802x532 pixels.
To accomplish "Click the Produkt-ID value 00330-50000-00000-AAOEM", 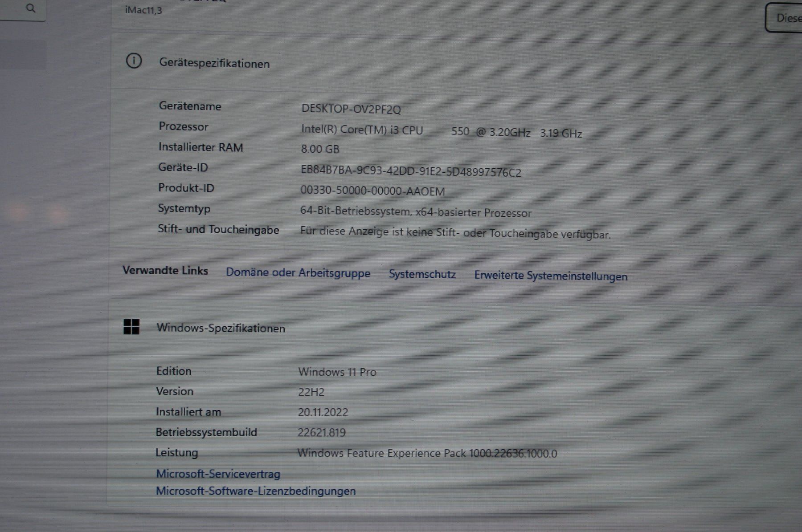I will [372, 191].
